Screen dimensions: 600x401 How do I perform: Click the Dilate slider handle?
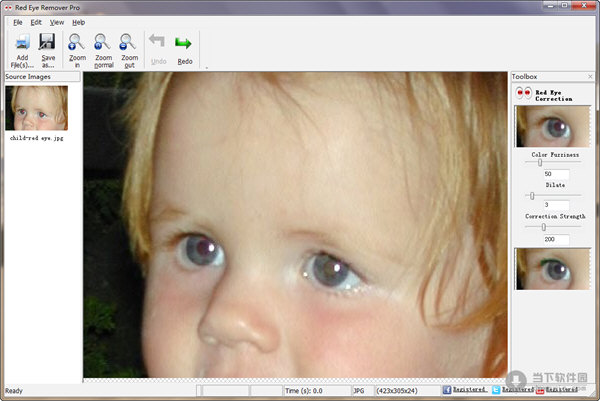click(x=532, y=196)
